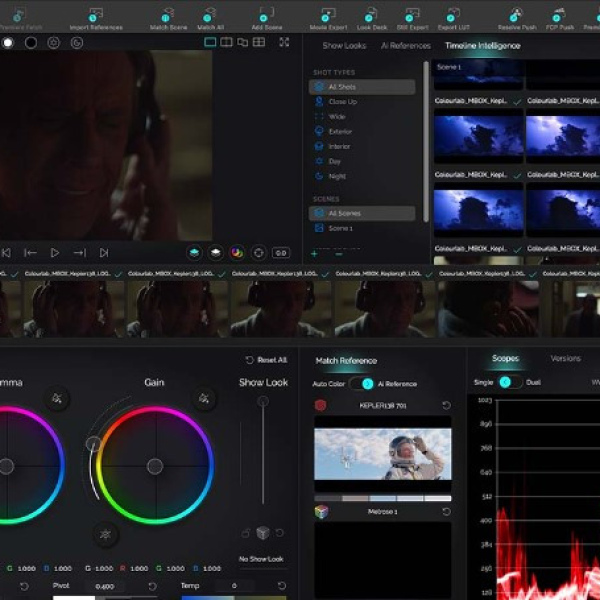Click the Import References toolbar icon
Screen dimensions: 600x600
[95, 15]
